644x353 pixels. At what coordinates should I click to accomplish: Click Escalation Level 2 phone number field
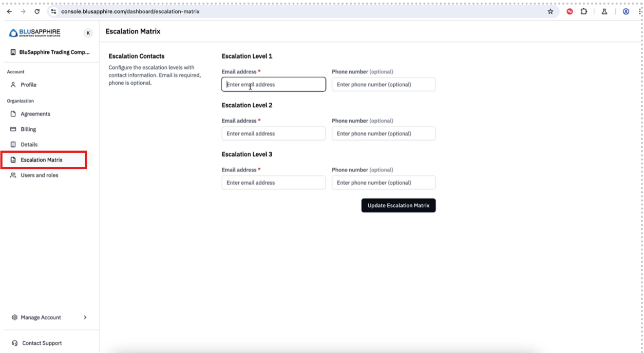(383, 133)
